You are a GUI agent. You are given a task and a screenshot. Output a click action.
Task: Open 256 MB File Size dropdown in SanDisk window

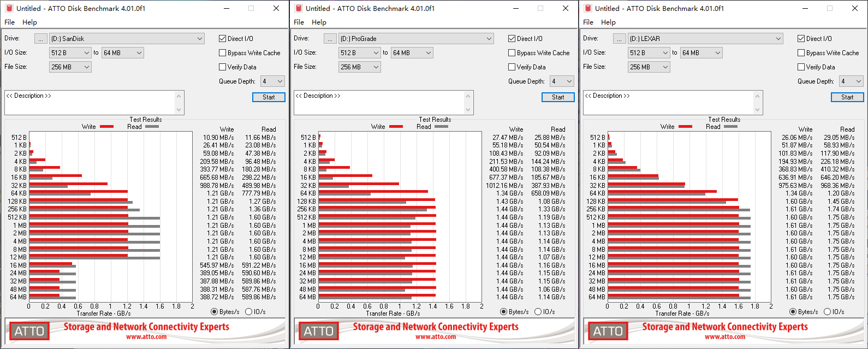coord(70,67)
